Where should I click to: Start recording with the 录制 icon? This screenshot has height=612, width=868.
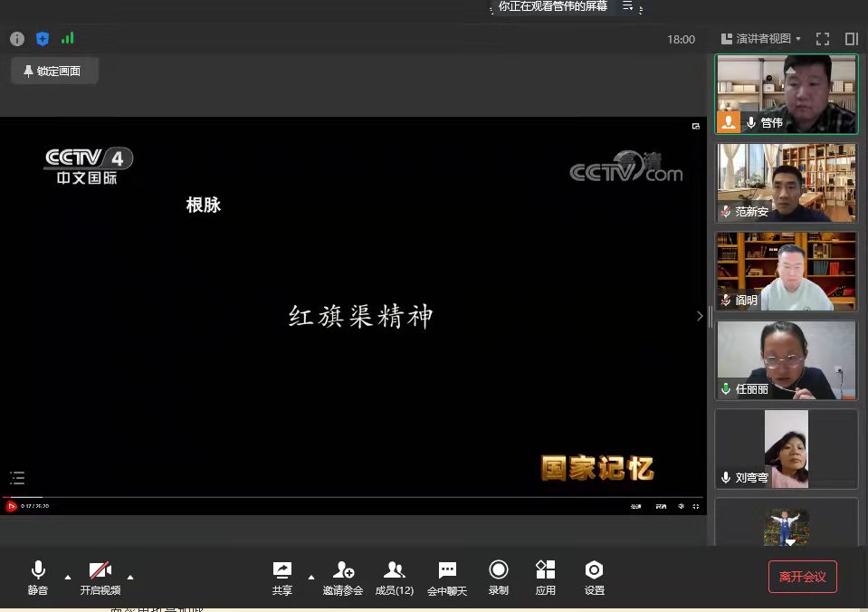[498, 577]
